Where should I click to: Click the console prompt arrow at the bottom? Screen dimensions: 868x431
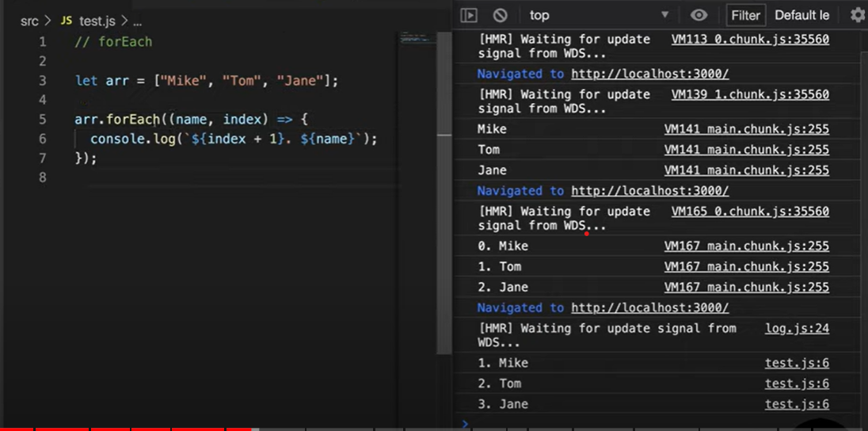(x=465, y=423)
